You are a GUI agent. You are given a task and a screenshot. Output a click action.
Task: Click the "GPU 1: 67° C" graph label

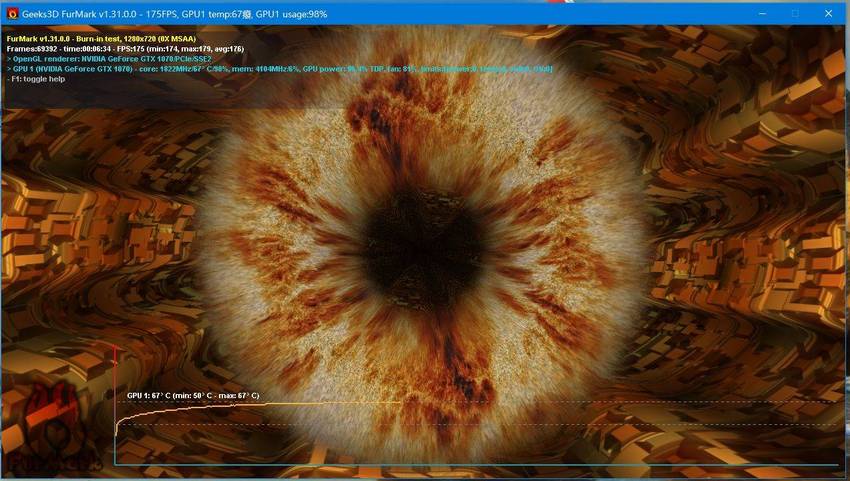tap(193, 395)
